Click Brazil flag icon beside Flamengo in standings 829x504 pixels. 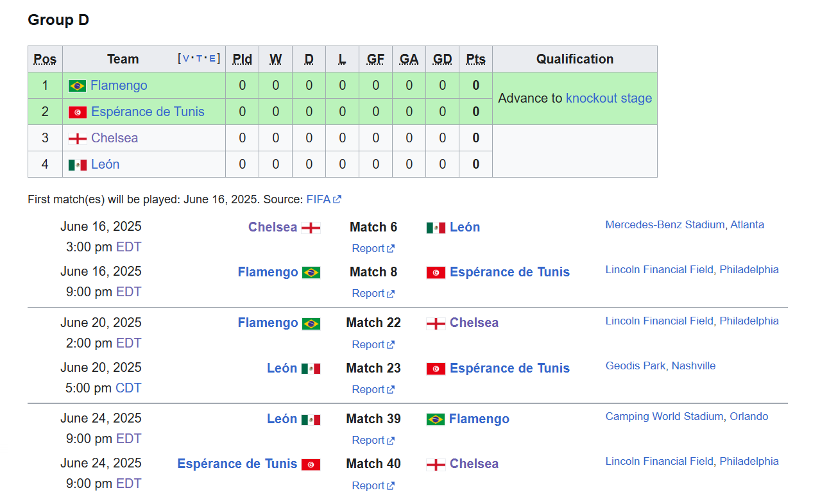[x=77, y=86]
